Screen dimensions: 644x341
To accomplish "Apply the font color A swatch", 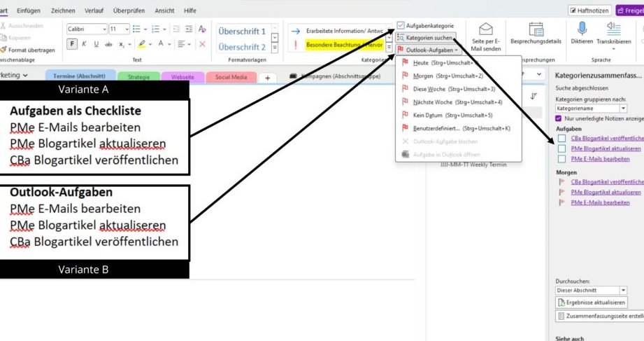I will click(x=161, y=44).
